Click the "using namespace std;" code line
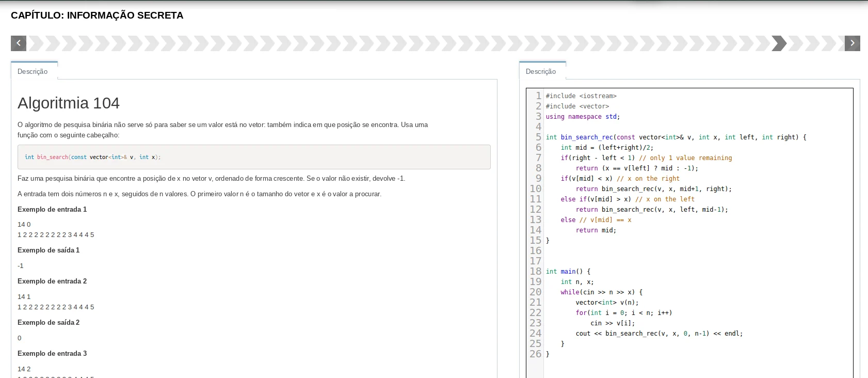The height and width of the screenshot is (378, 868). click(x=583, y=117)
